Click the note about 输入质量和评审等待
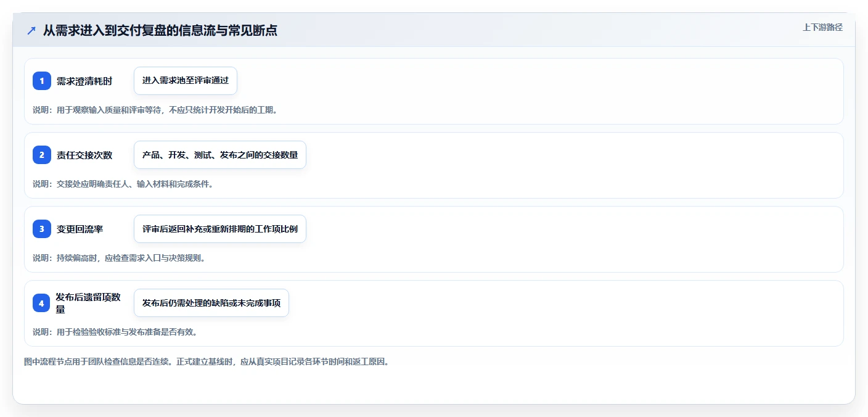Image resolution: width=868 pixels, height=417 pixels. pyautogui.click(x=155, y=110)
